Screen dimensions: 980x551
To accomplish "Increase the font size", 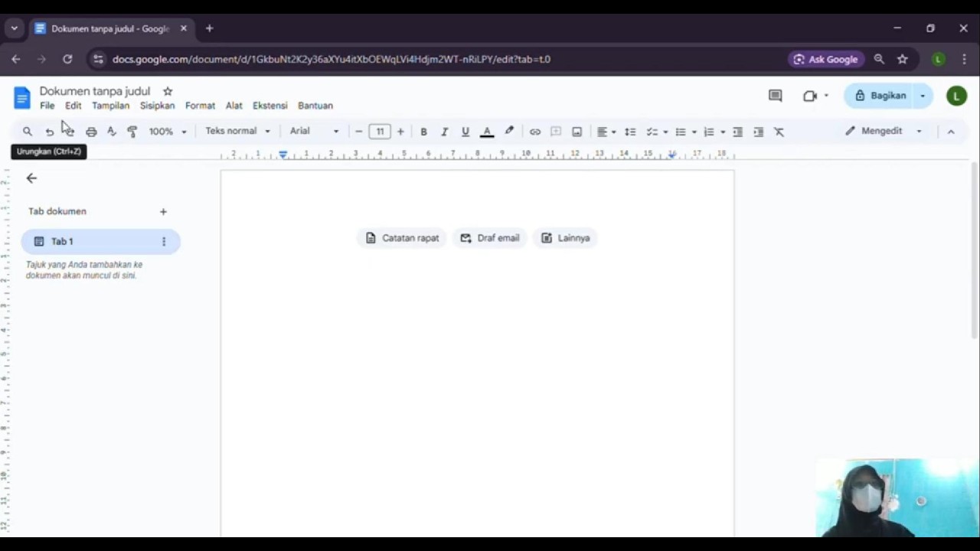I will (x=400, y=132).
